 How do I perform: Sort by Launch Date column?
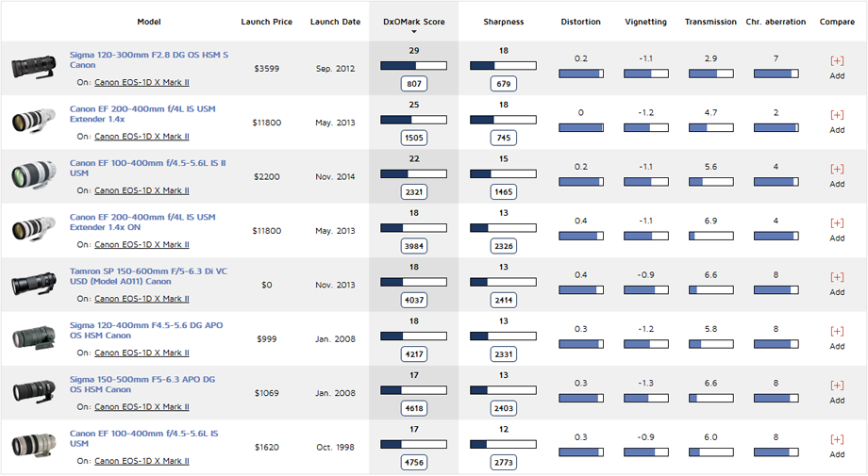[x=335, y=22]
